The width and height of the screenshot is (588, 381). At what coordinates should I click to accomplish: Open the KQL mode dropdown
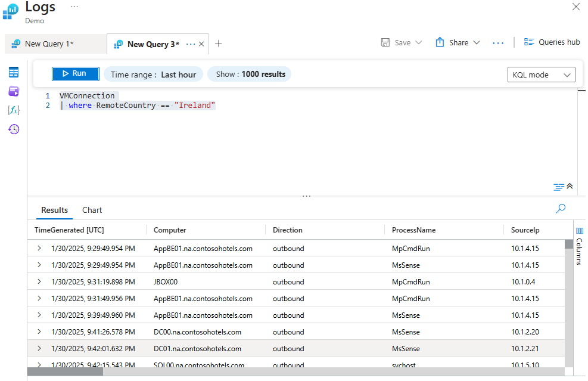(x=541, y=75)
